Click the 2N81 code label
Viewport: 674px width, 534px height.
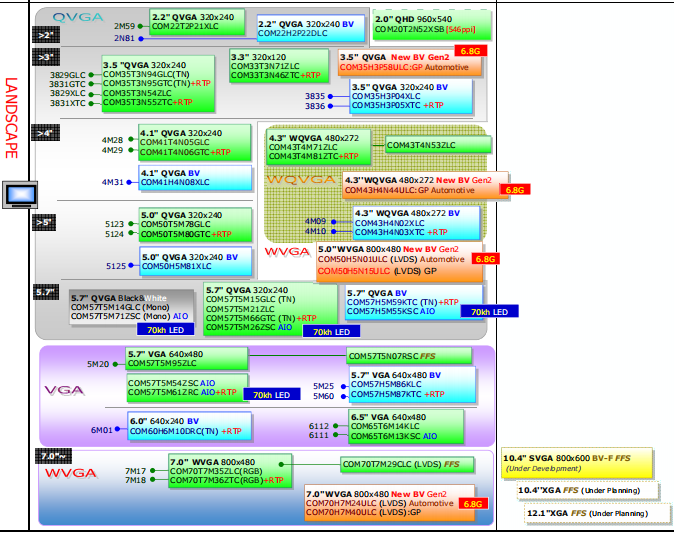click(124, 38)
